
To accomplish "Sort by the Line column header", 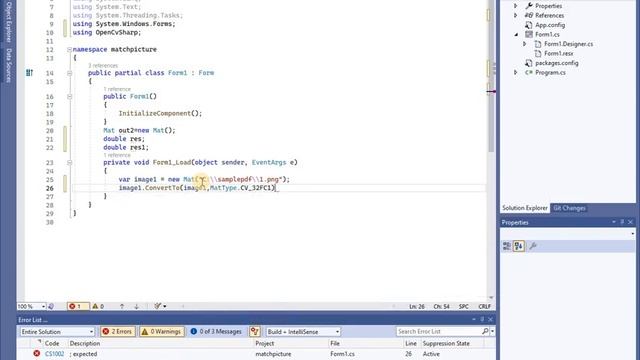I will coord(411,343).
